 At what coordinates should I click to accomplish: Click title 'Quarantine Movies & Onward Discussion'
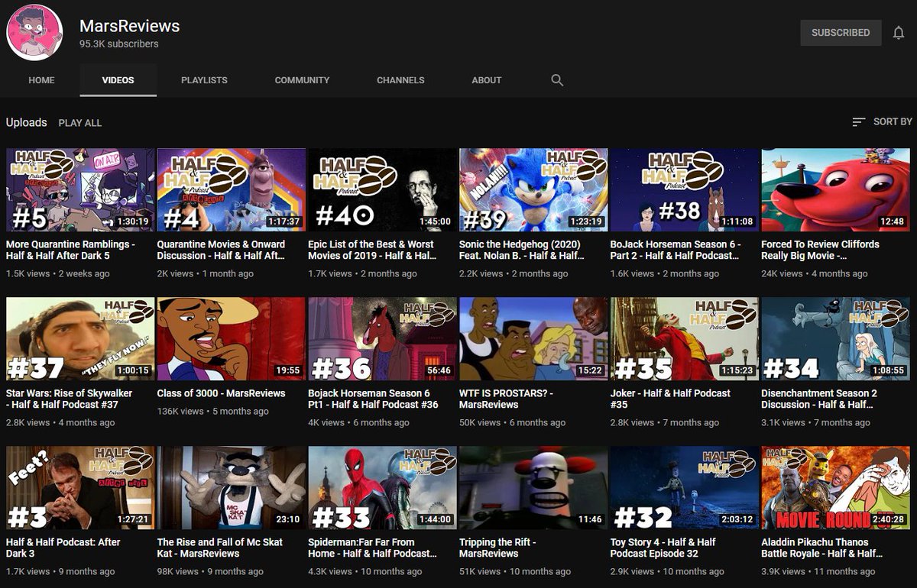tap(222, 250)
